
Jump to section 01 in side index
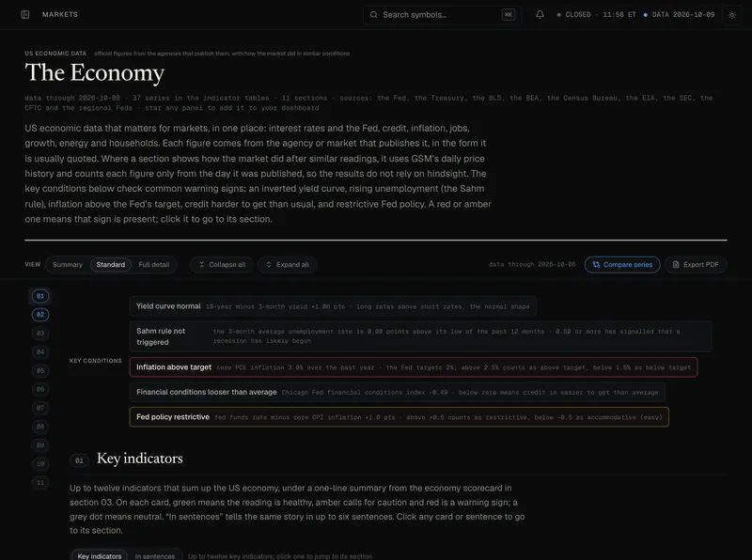point(40,296)
